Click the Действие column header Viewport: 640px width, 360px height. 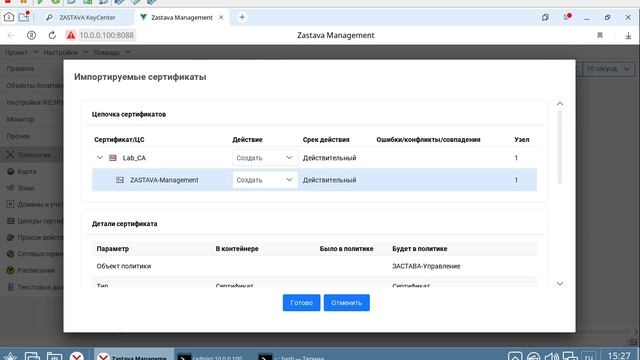(247, 140)
